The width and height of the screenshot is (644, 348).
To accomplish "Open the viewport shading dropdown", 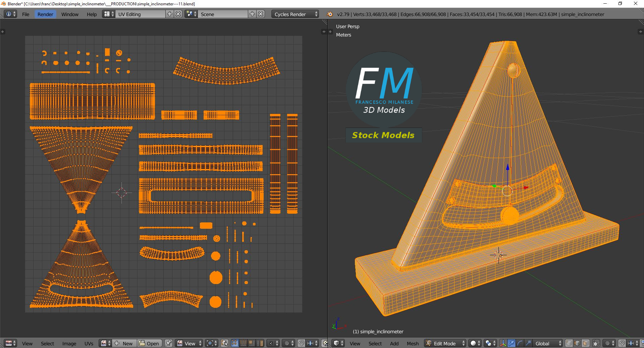I will (x=475, y=343).
